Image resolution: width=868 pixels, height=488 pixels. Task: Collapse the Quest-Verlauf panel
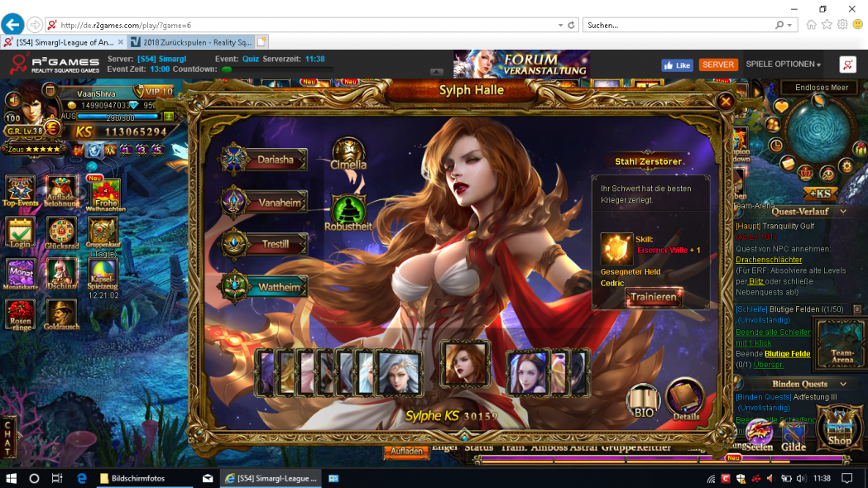tap(842, 211)
